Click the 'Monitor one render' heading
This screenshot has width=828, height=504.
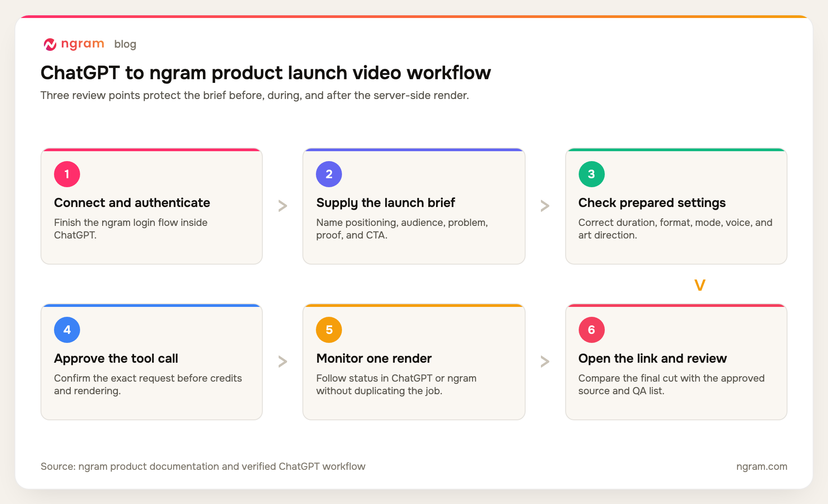click(374, 359)
